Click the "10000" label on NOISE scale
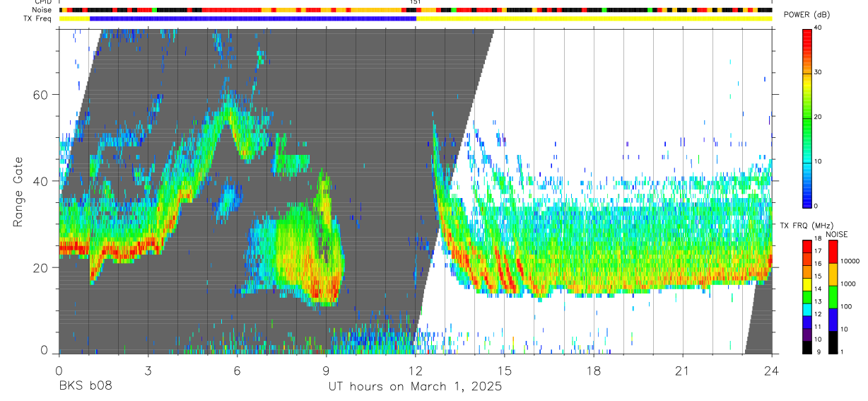Screen dimensions: 868x401 click(x=850, y=261)
